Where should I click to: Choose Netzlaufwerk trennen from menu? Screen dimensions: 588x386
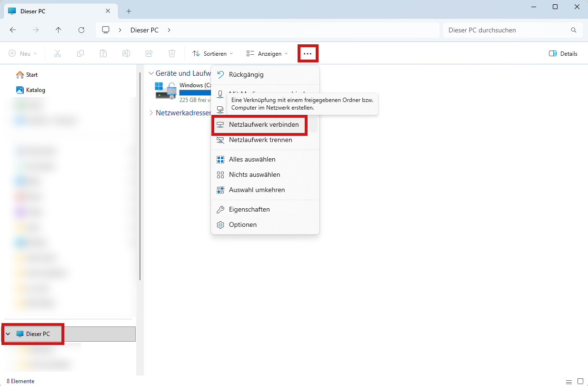coord(260,140)
